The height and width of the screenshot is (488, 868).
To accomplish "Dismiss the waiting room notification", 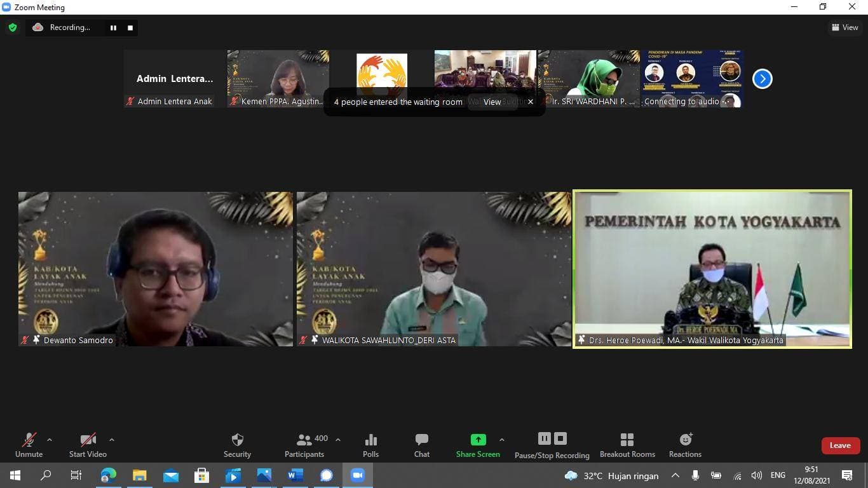I will tap(531, 102).
